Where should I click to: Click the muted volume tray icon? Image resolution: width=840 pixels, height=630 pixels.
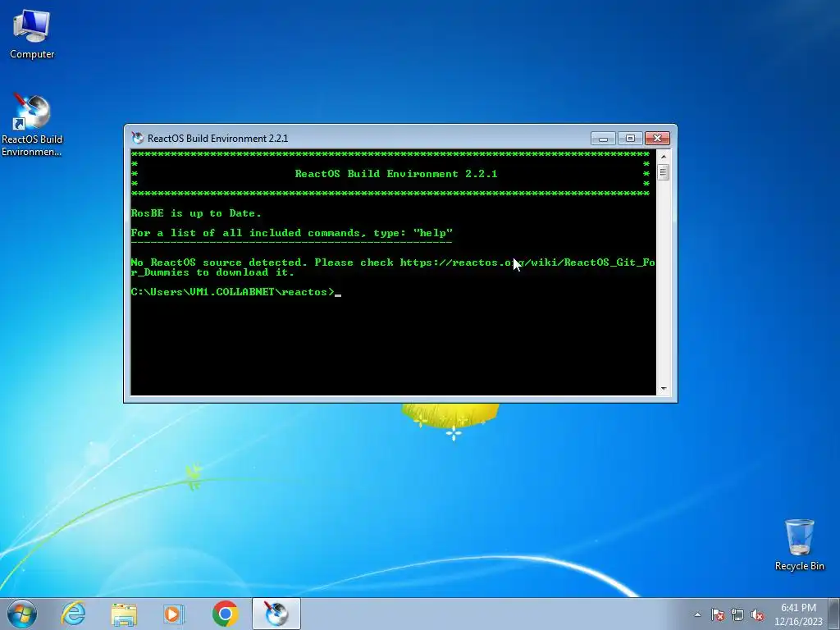tap(757, 614)
